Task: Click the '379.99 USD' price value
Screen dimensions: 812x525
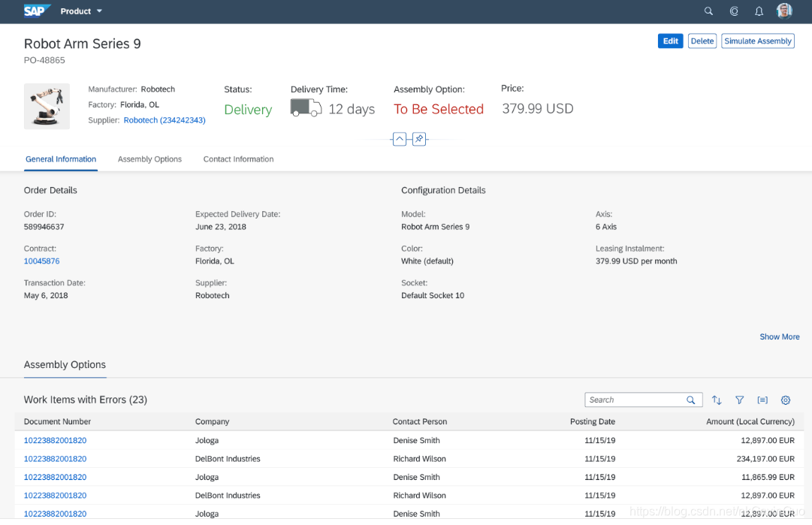Action: 538,108
